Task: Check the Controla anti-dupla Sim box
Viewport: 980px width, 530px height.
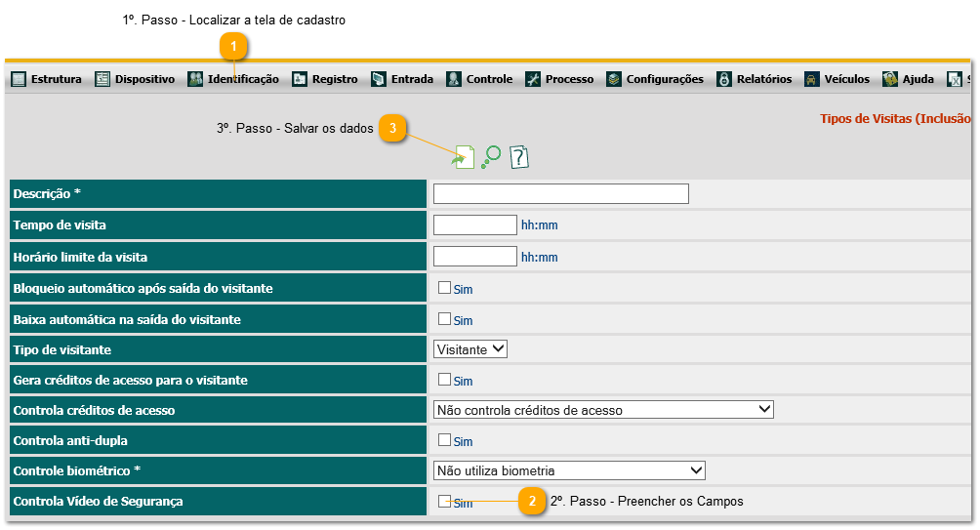Action: pos(444,440)
